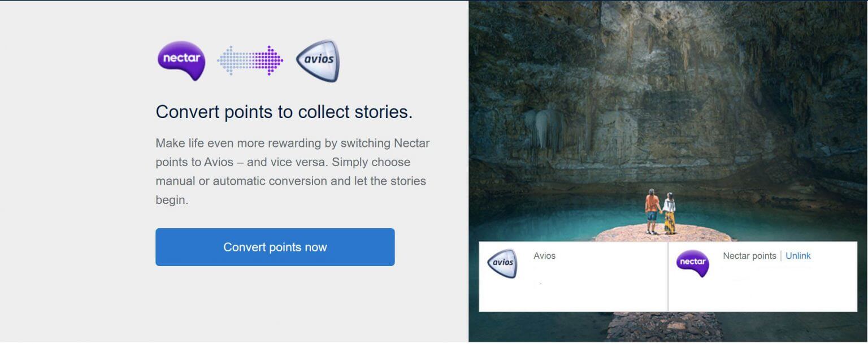Select the Nectar points label text
This screenshot has width=868, height=344.
tap(750, 255)
